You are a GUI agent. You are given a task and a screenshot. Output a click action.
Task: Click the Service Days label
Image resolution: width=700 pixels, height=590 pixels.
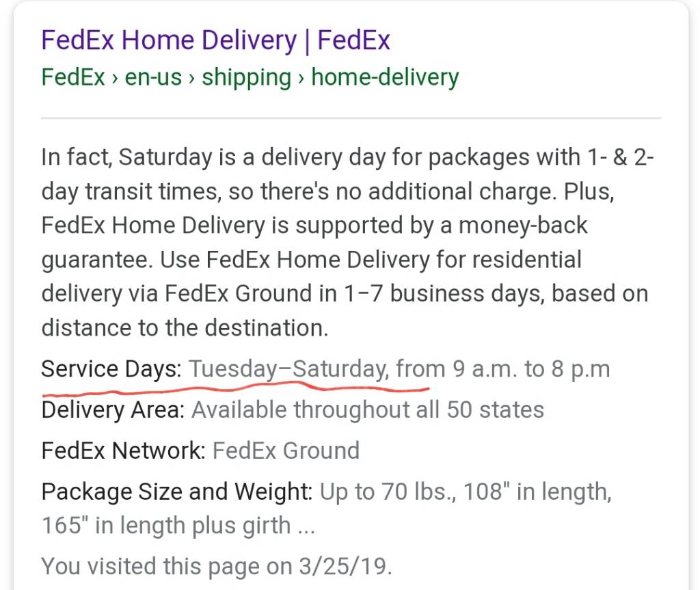111,370
